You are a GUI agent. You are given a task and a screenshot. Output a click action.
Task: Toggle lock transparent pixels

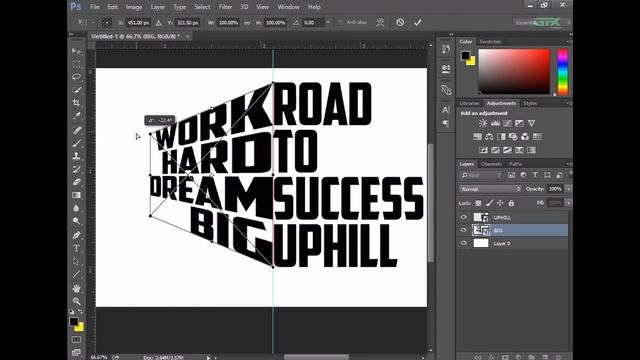(x=478, y=203)
